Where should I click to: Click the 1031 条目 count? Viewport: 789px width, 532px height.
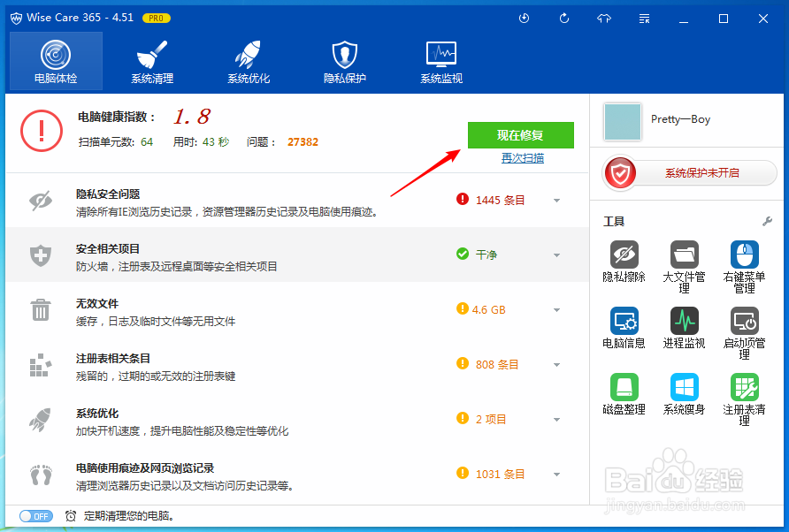click(500, 475)
